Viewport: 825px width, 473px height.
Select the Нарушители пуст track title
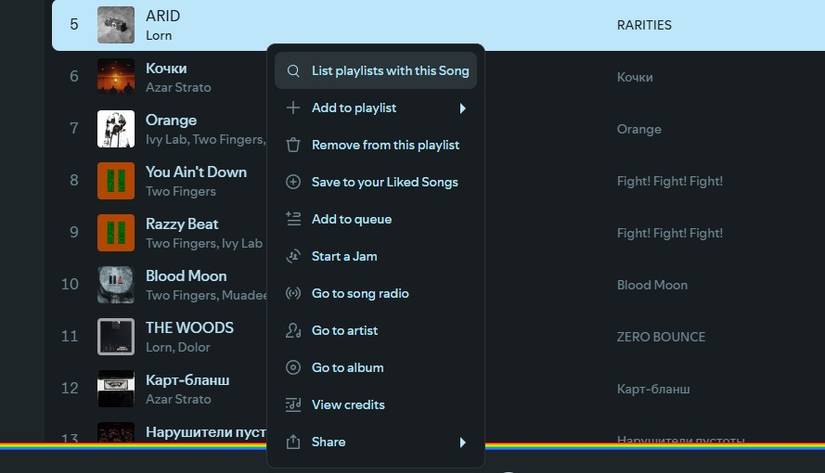pyautogui.click(x=206, y=432)
